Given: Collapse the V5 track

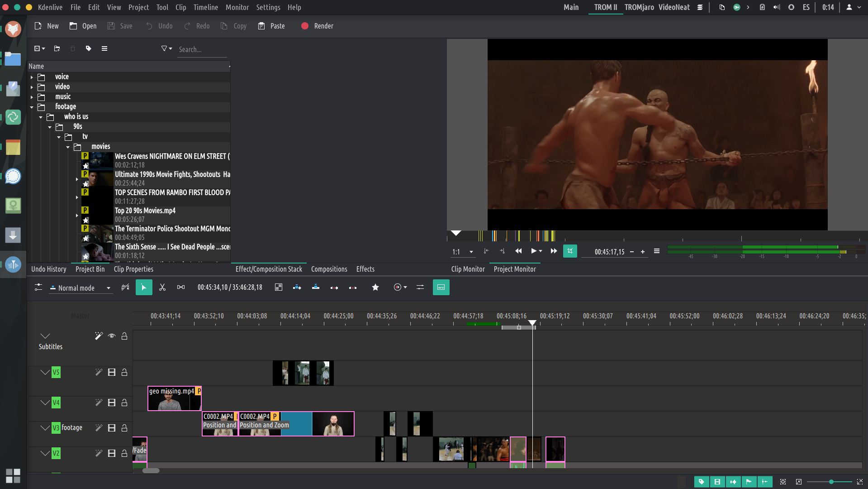Looking at the screenshot, I should (45, 372).
